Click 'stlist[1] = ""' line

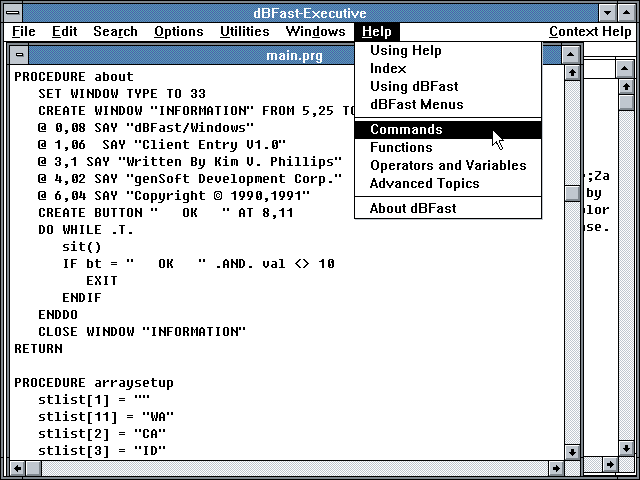94,400
